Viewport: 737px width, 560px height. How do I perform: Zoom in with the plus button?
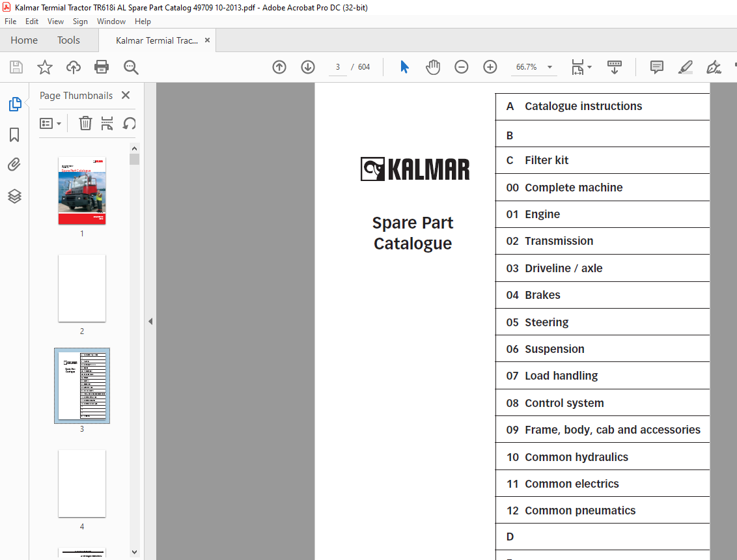[490, 67]
